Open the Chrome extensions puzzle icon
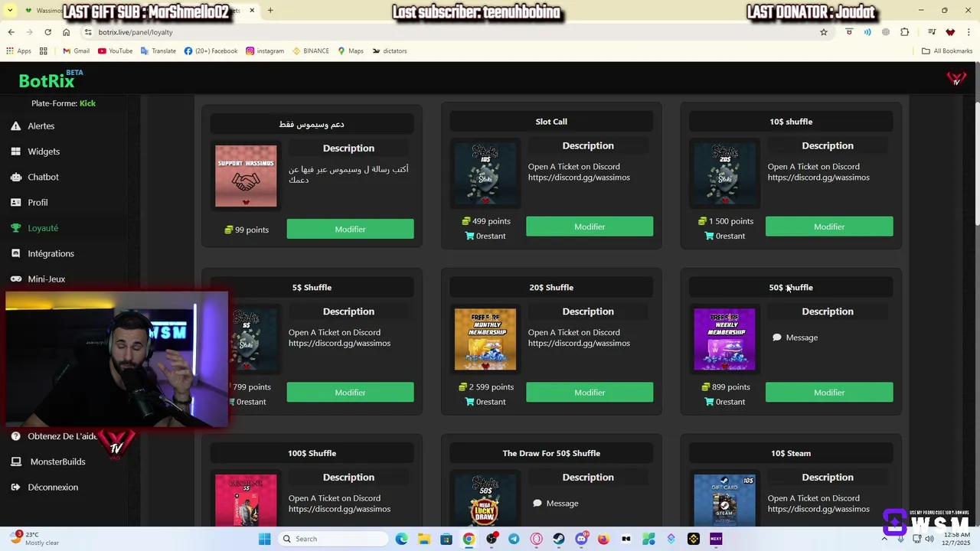The width and height of the screenshot is (980, 551). point(905,32)
